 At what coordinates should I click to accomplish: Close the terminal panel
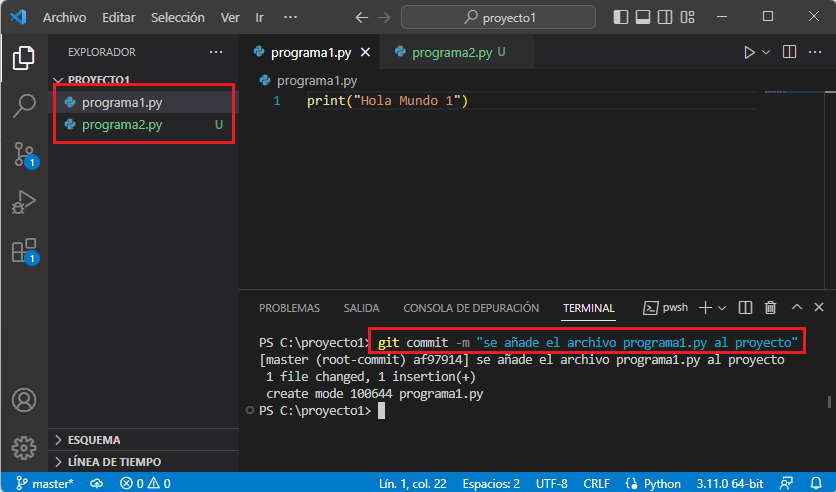(x=819, y=307)
